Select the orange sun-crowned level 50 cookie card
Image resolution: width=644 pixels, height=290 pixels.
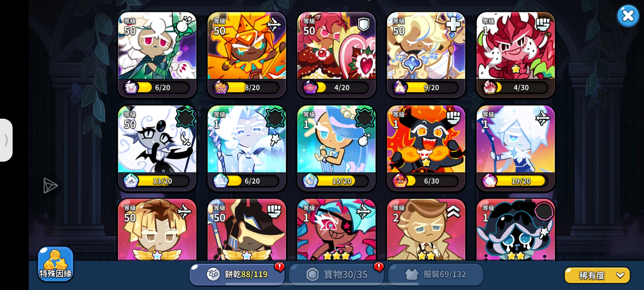tap(247, 55)
